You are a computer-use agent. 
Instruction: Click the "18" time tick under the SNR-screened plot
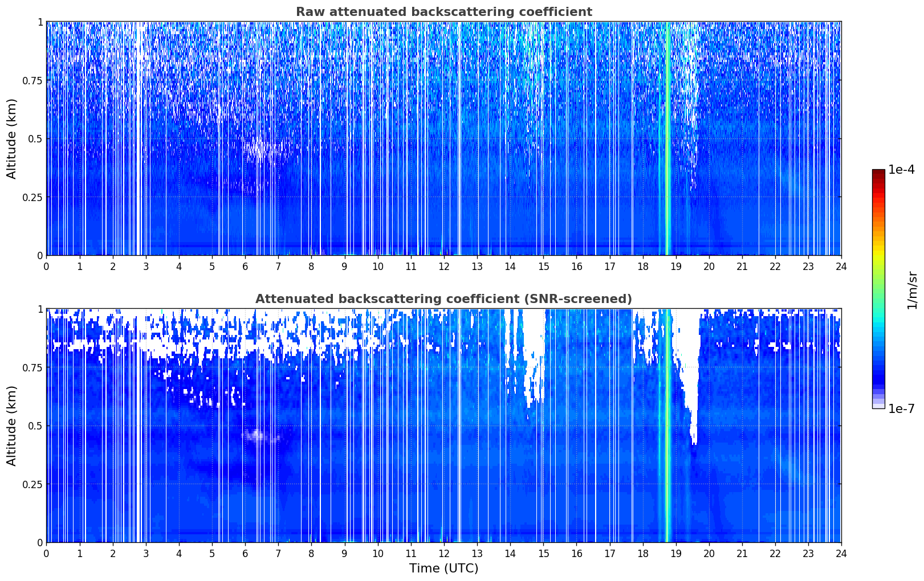642,553
